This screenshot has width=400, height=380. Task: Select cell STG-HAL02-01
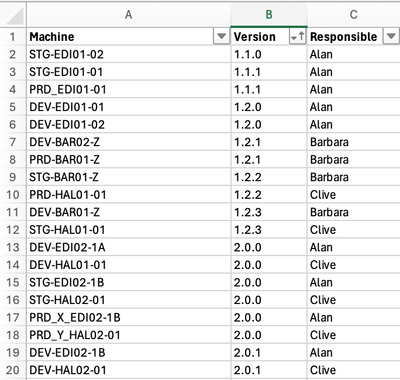tap(129, 300)
